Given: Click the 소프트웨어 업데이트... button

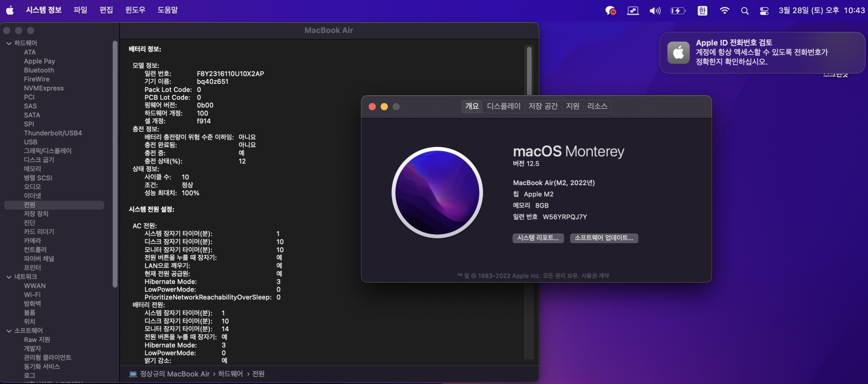Looking at the screenshot, I should pos(604,238).
